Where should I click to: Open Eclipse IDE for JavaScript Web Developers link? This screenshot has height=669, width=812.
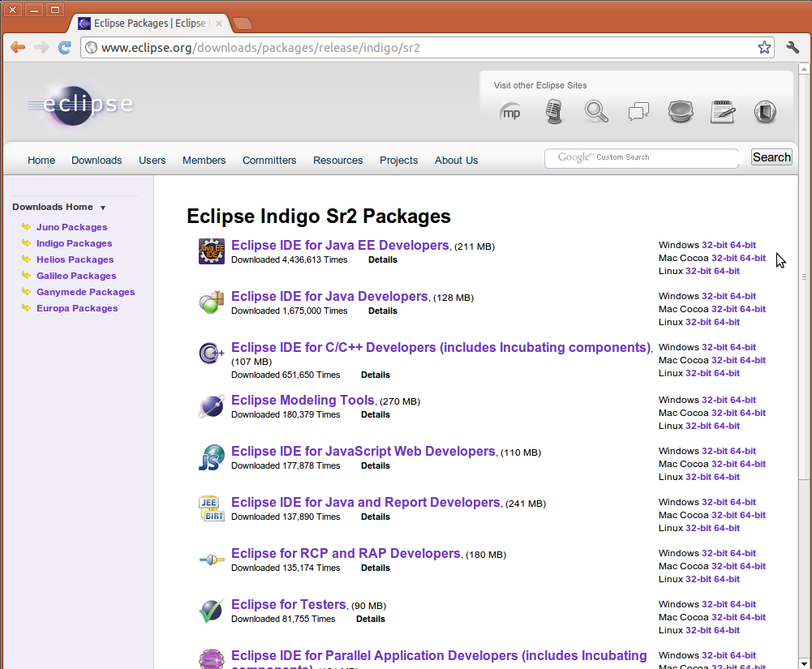point(363,452)
